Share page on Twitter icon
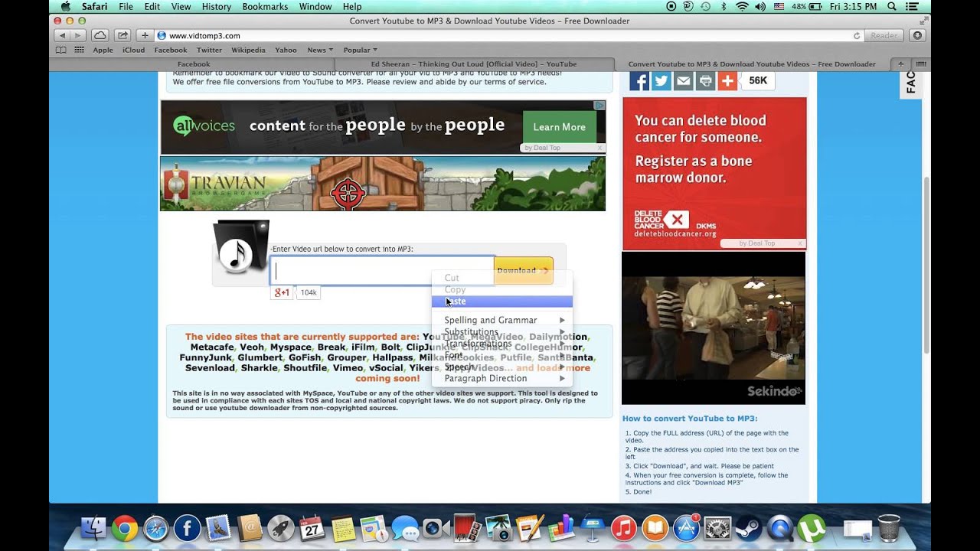 [x=661, y=80]
